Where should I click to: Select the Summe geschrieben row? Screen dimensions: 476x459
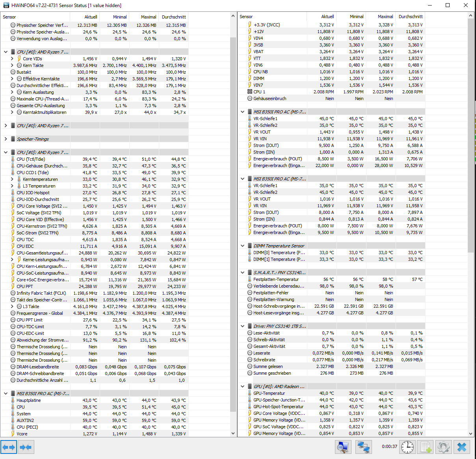tap(331, 373)
